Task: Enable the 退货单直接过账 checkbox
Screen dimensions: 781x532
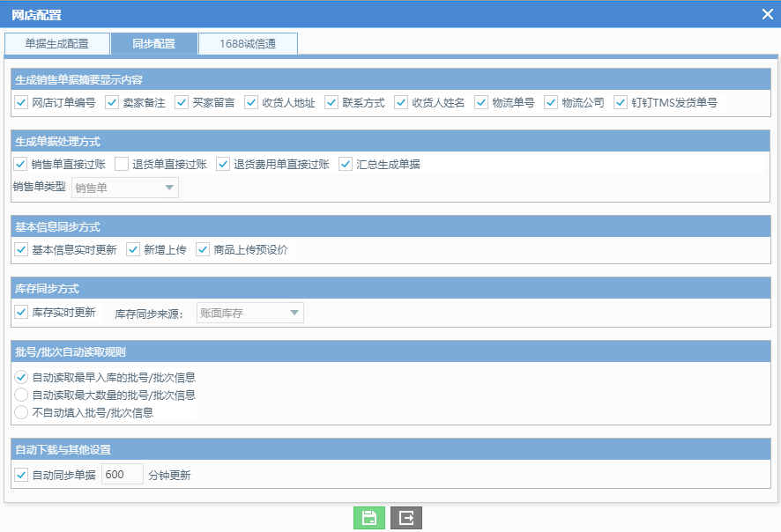Action: (122, 164)
